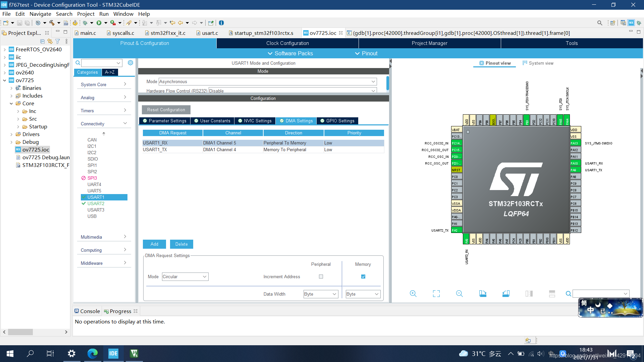Viewport: 644px width, 362px height.
Task: Open Windows taskbar search
Action: coord(30,354)
